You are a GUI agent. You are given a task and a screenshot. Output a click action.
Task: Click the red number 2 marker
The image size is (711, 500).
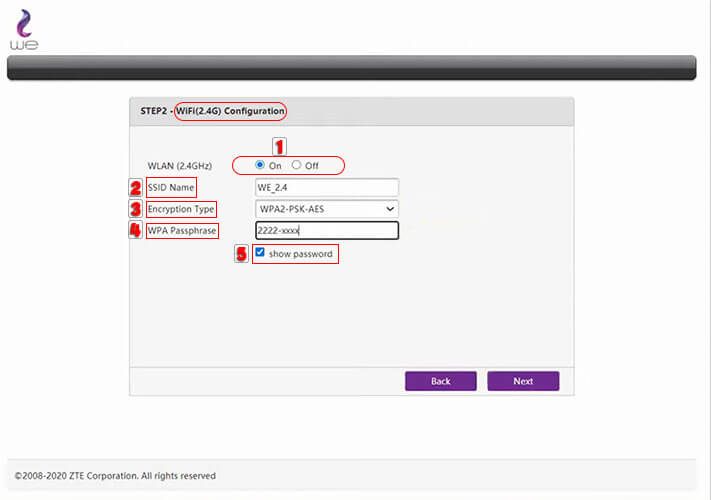[x=135, y=187]
